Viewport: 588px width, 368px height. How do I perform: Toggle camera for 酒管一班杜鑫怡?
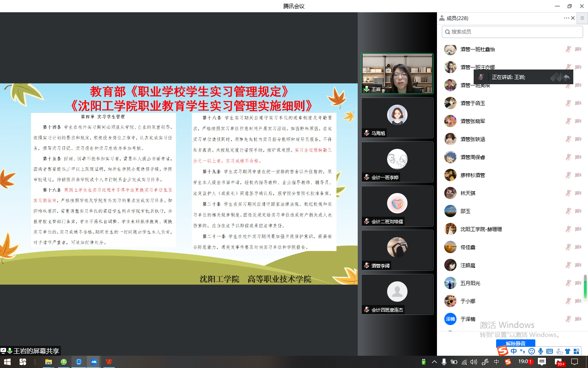coord(578,49)
